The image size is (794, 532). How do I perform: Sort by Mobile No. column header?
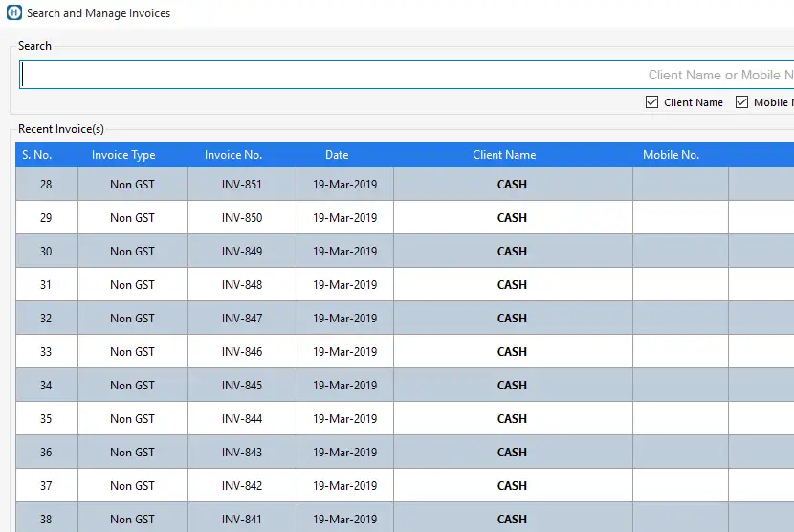click(672, 155)
